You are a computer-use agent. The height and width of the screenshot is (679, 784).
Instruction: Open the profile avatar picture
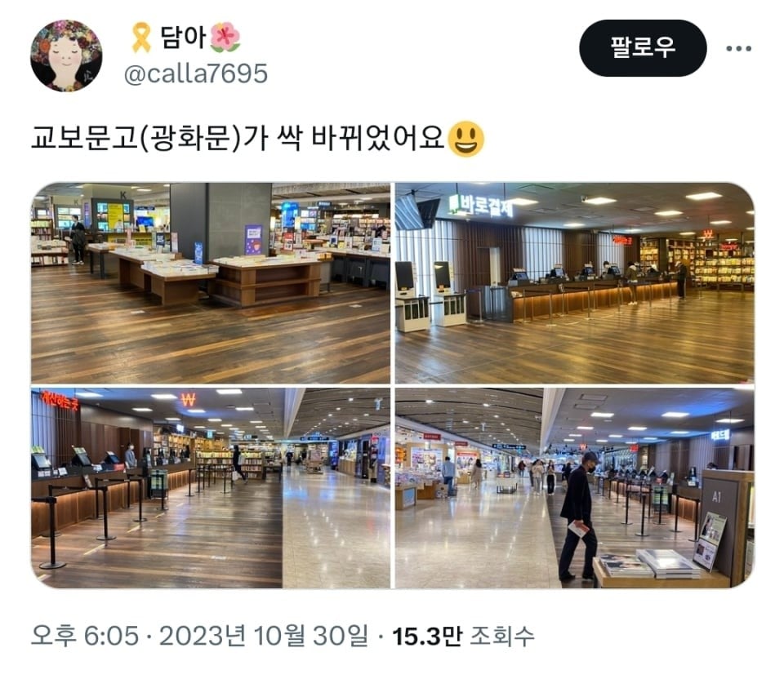pos(66,55)
